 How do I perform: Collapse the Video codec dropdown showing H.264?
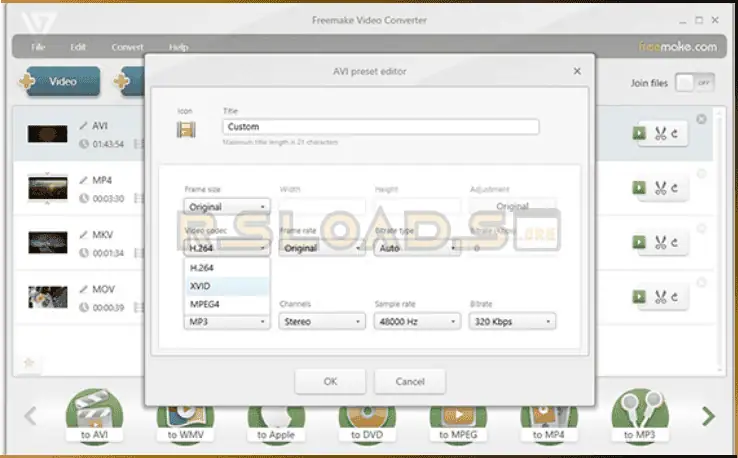(x=227, y=248)
